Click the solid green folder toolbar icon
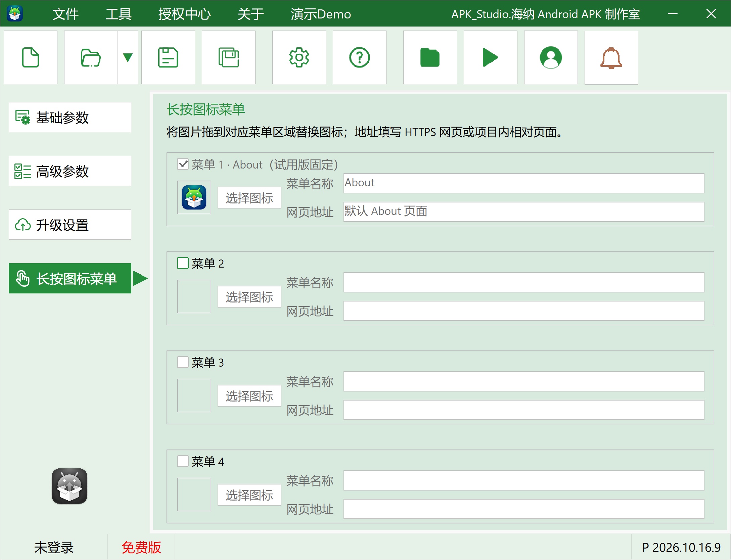This screenshot has width=731, height=560. click(x=430, y=57)
